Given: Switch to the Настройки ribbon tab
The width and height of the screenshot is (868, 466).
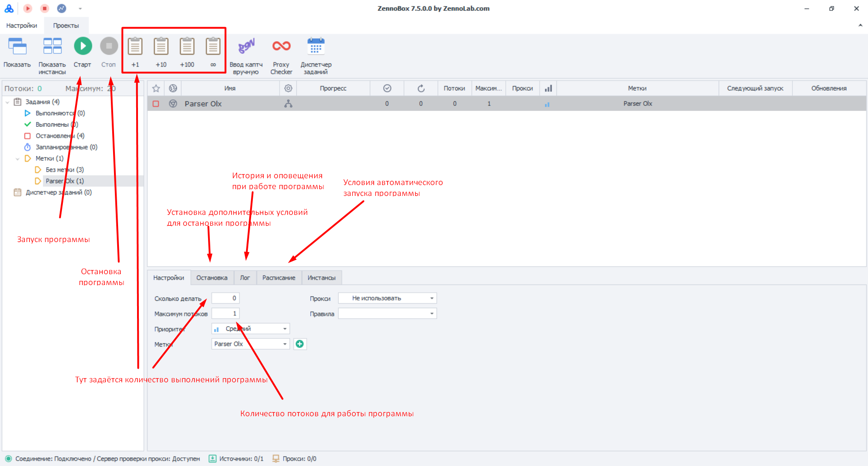Looking at the screenshot, I should coord(22,25).
